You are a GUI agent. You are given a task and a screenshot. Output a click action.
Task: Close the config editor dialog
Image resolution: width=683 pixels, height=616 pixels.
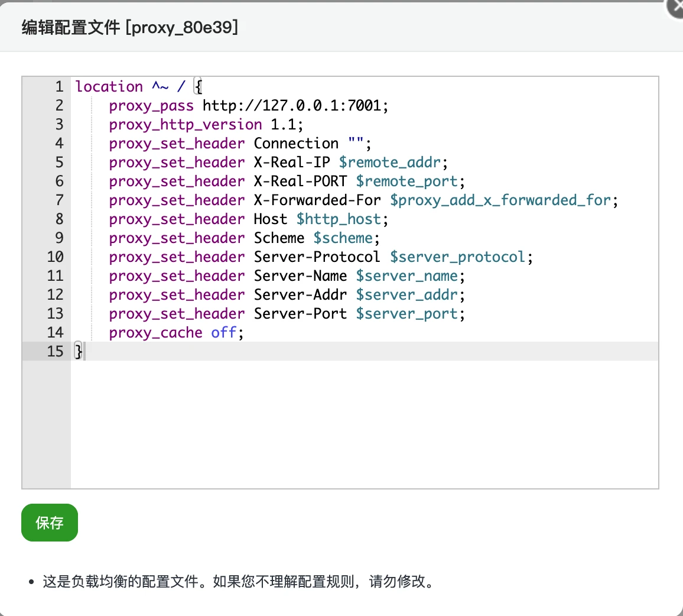pos(675,7)
